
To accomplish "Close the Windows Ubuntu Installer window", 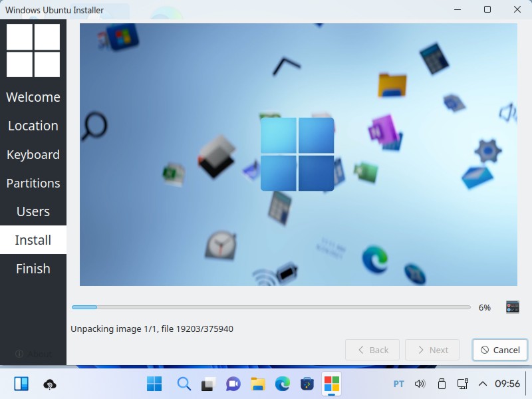I will click(517, 9).
